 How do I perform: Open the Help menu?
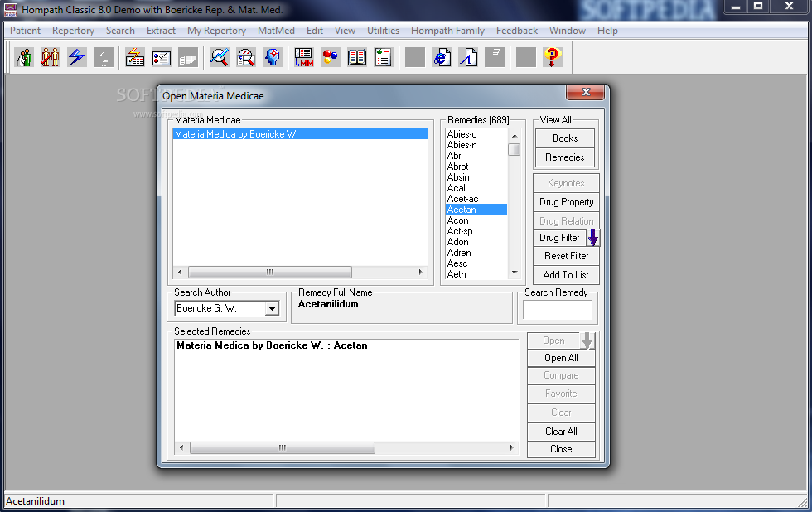607,31
